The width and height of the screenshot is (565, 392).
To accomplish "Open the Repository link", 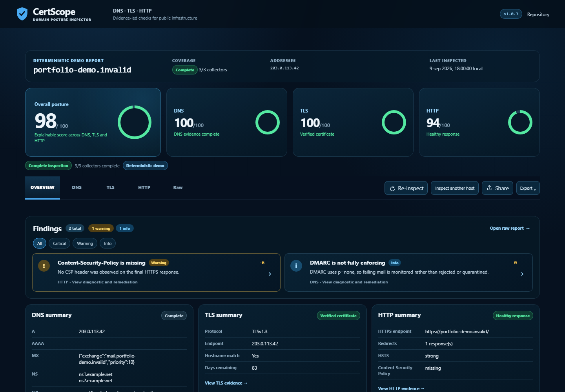I will [x=538, y=15].
